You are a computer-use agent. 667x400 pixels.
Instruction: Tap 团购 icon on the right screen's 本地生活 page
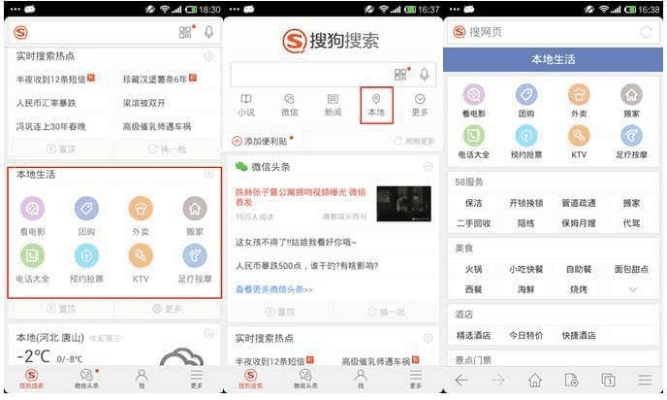pyautogui.click(x=527, y=94)
